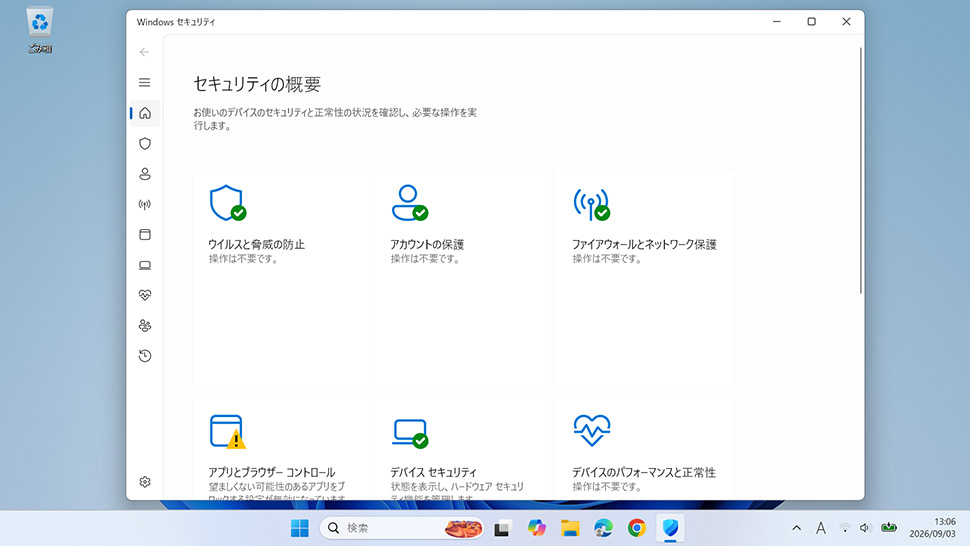Minimize the Windows セキュリティ window

coord(777,22)
